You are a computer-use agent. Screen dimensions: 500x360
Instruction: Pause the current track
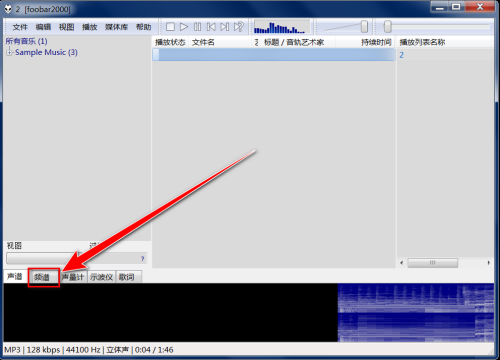pyautogui.click(x=197, y=27)
